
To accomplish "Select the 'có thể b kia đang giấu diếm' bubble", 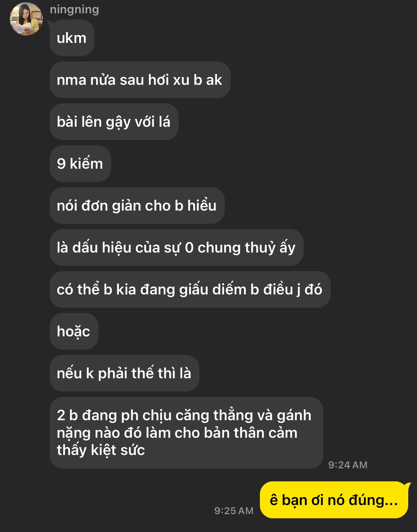I will pyautogui.click(x=190, y=290).
